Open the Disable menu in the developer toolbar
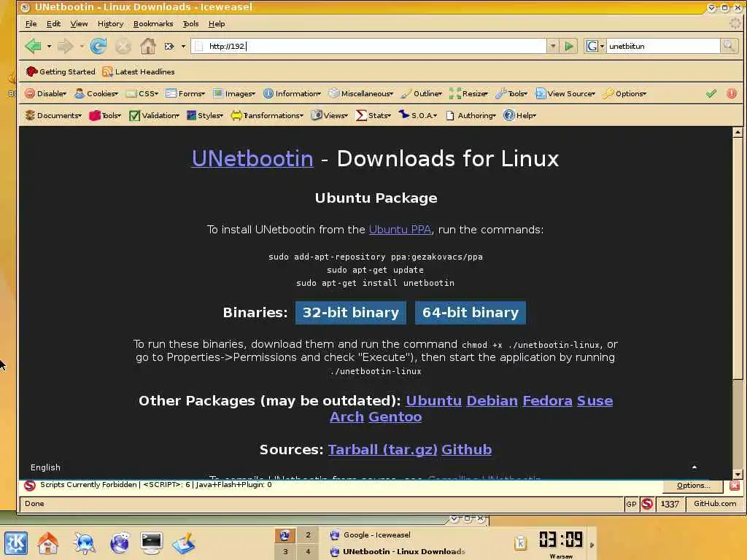The width and height of the screenshot is (747, 560). [46, 93]
